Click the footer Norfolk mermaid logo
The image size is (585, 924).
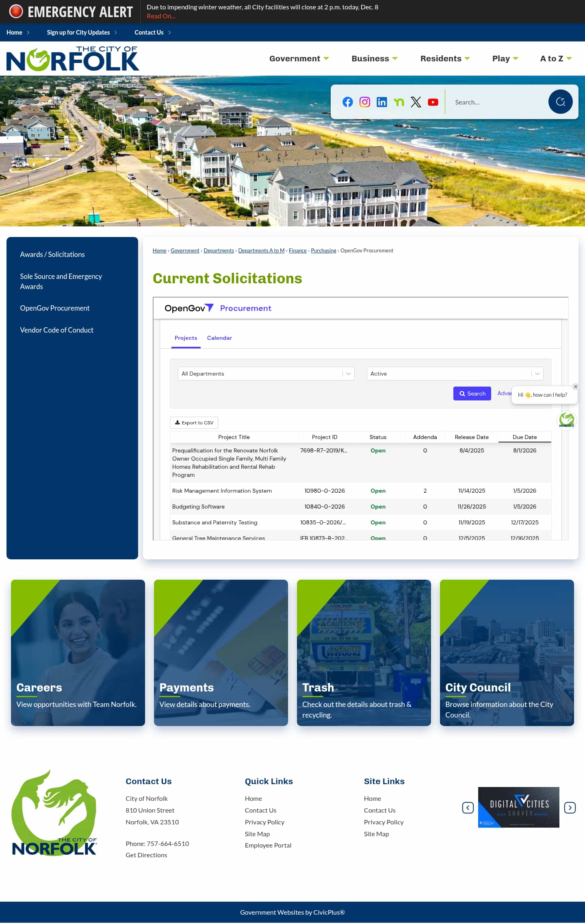point(54,813)
